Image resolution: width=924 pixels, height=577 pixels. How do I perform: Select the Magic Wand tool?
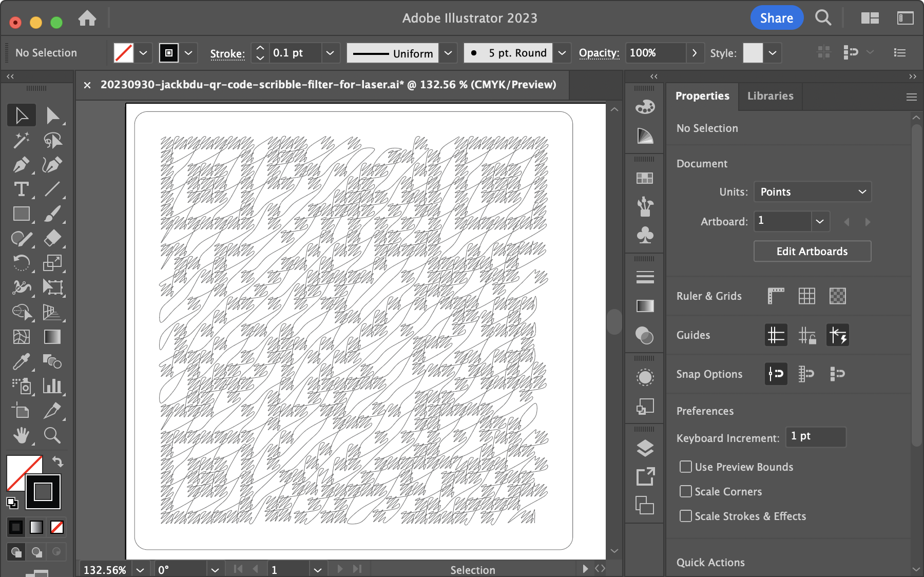21,140
